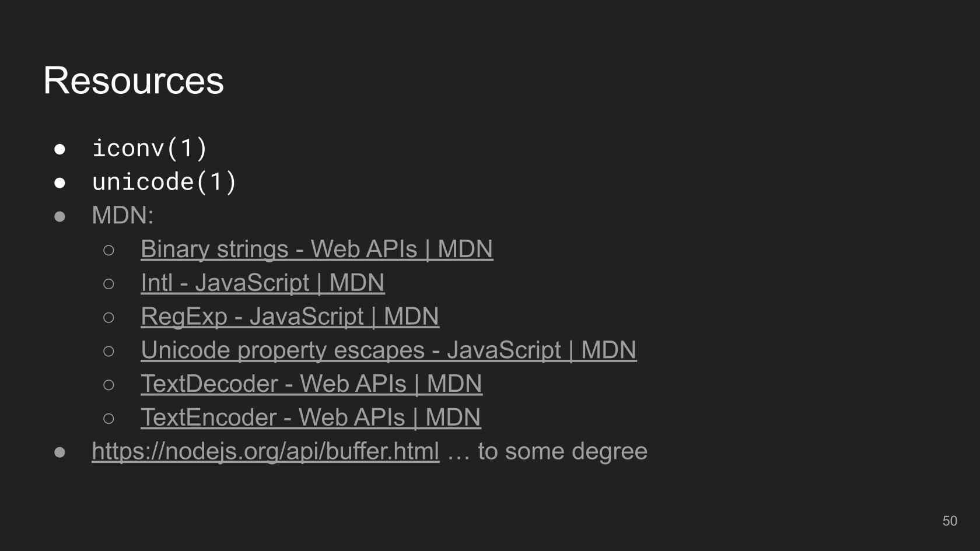Open the Binary strings - Web APIs MDN link
Image resolution: width=980 pixels, height=551 pixels.
click(x=317, y=250)
